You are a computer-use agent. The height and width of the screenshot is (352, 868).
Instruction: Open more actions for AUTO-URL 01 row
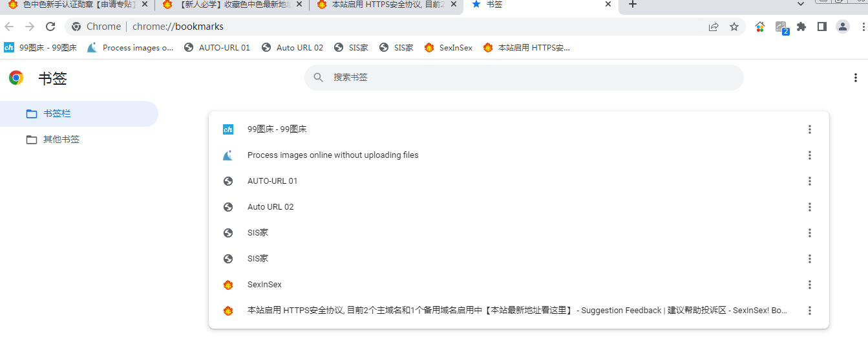click(x=810, y=181)
